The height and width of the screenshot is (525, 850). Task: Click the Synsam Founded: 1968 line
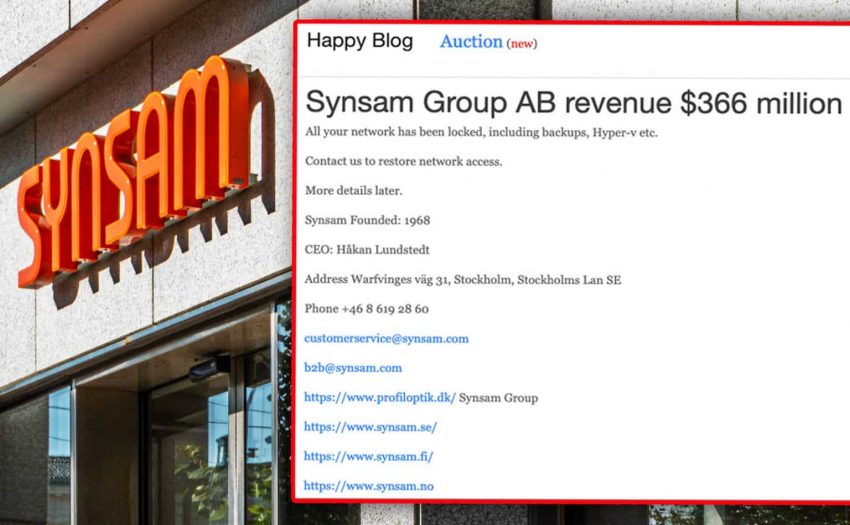click(367, 220)
